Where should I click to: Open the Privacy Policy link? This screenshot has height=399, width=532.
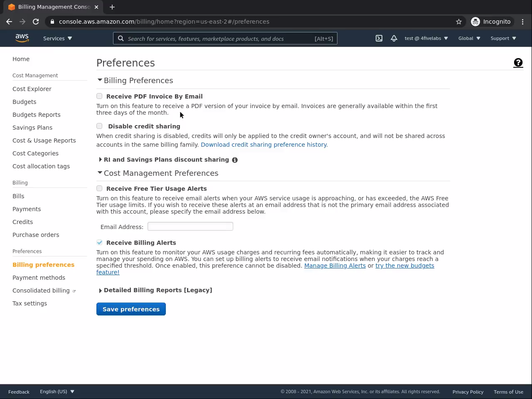point(468,392)
